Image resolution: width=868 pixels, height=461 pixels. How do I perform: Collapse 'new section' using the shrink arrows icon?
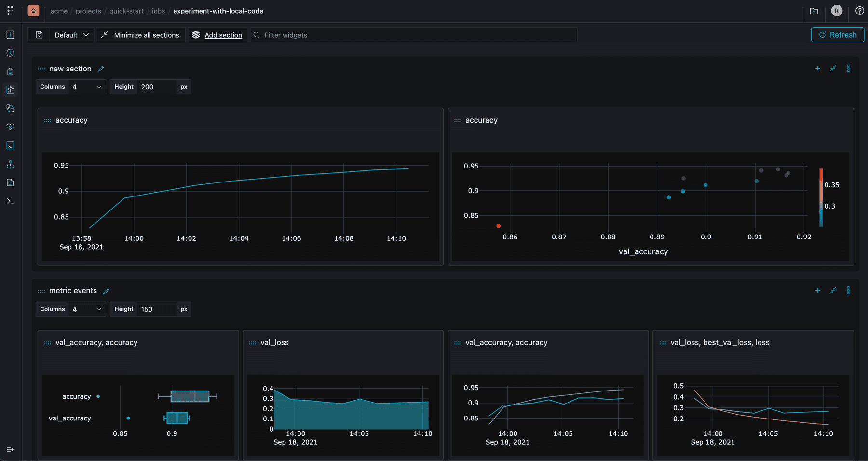(833, 68)
